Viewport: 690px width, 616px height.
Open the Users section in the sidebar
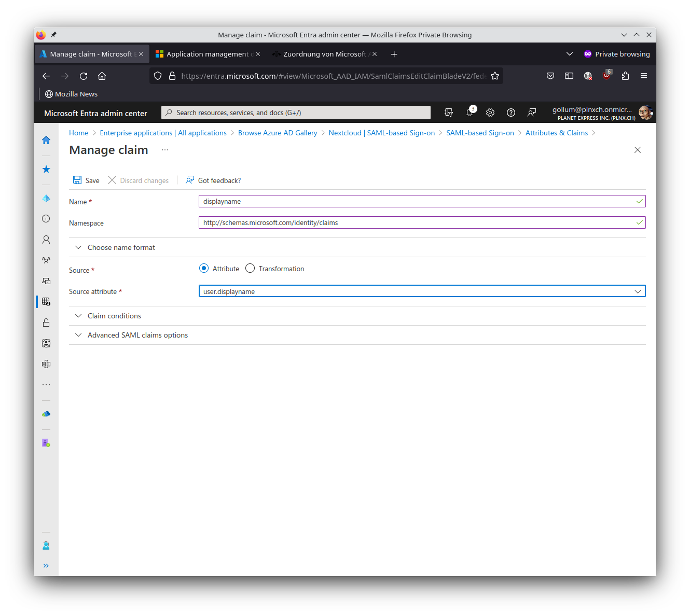click(x=46, y=240)
